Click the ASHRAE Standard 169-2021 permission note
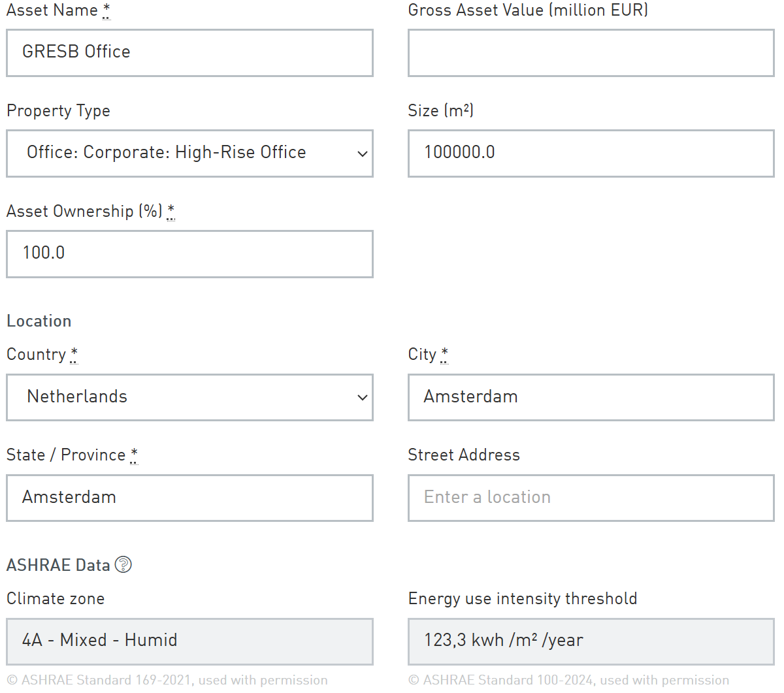 (x=167, y=680)
